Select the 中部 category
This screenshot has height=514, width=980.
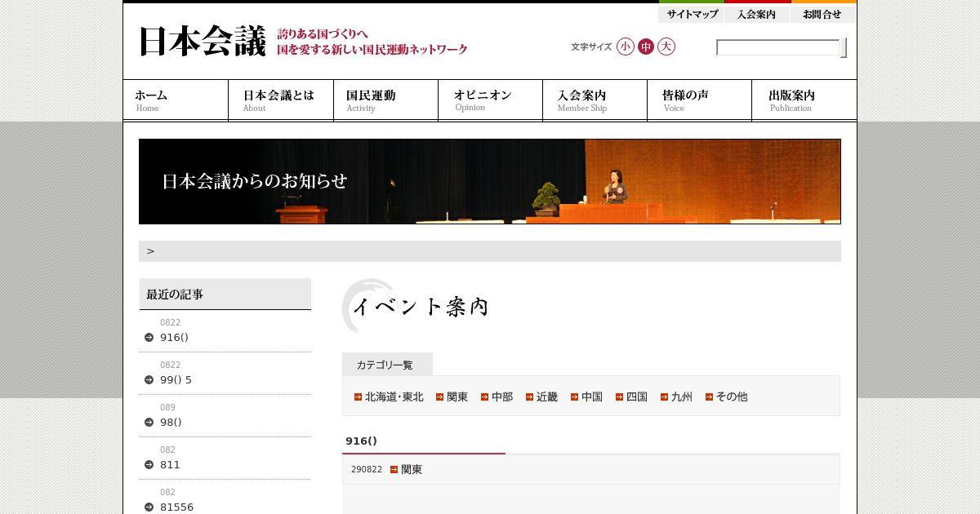click(x=502, y=397)
